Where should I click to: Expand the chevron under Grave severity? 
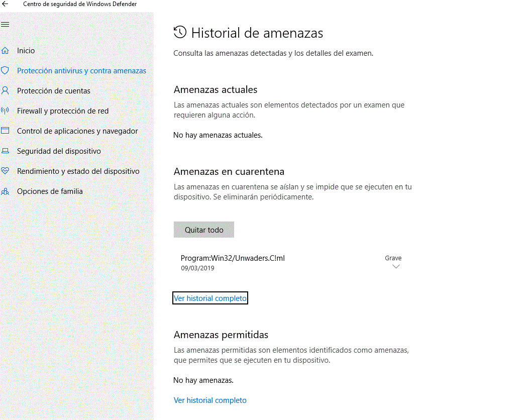(395, 267)
